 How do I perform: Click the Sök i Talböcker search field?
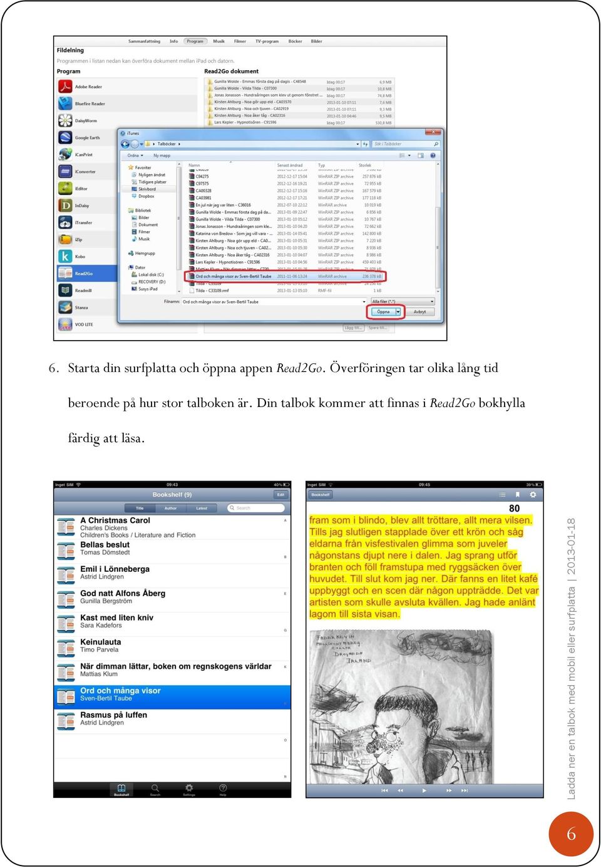pos(406,144)
